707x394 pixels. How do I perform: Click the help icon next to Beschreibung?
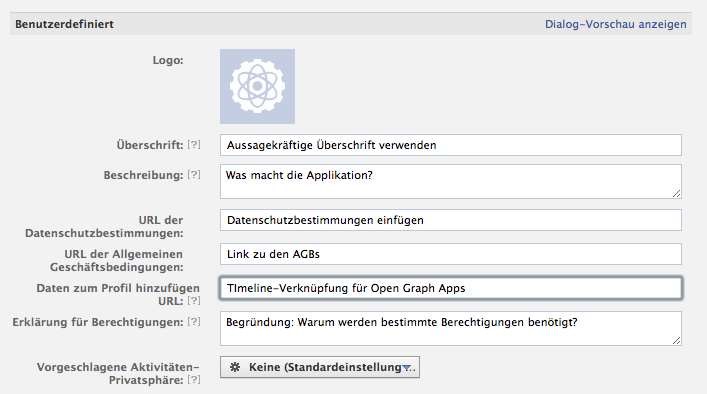(194, 175)
